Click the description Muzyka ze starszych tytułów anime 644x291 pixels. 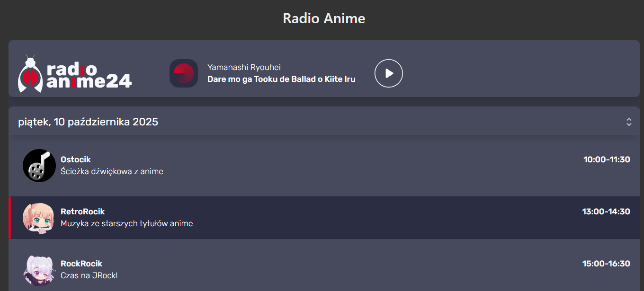coord(127,223)
